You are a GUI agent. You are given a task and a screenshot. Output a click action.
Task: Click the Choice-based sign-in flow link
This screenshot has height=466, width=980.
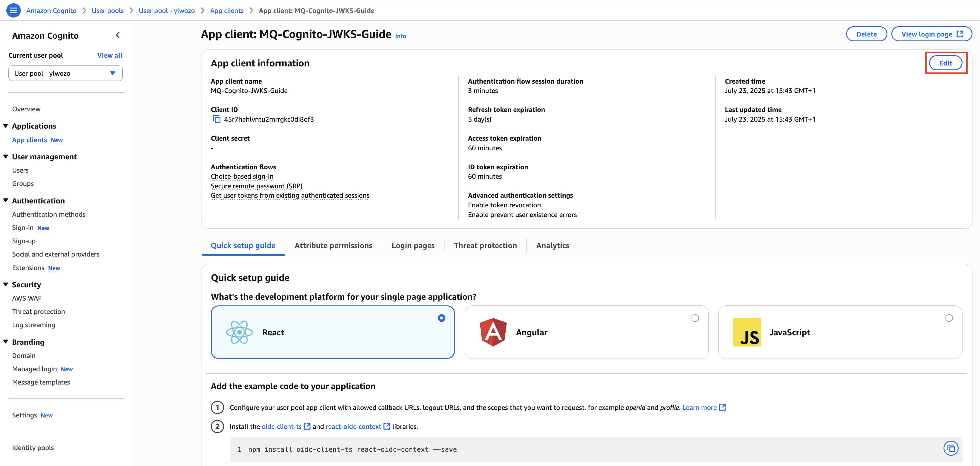click(x=242, y=176)
